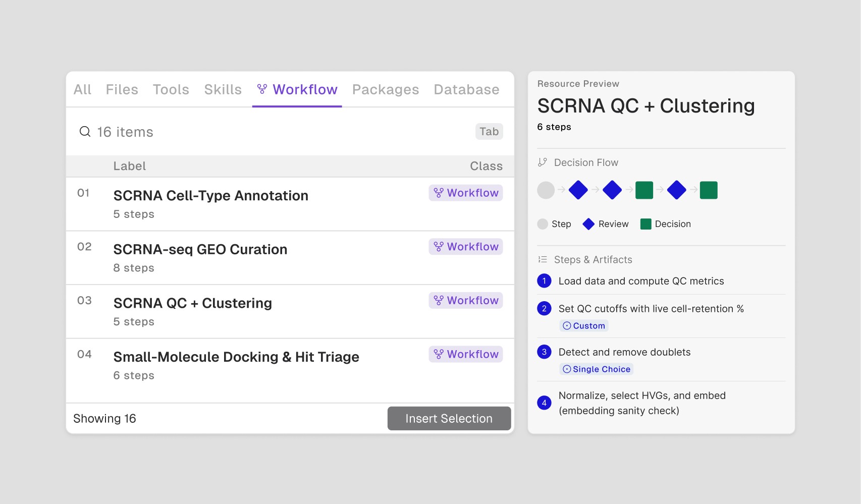Screen dimensions: 861x504
Task: Click the gray Step circle in the flow
Action: 546,190
